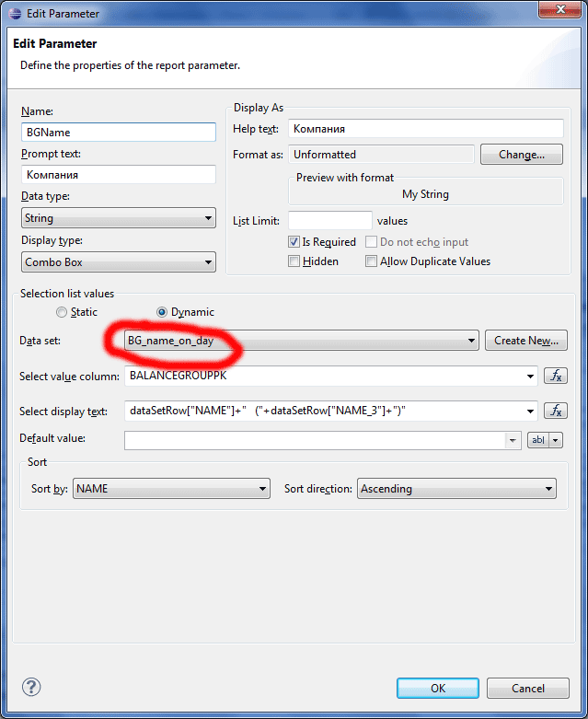Enable Allow Duplicate Values checkbox
588x719 pixels.
click(371, 261)
